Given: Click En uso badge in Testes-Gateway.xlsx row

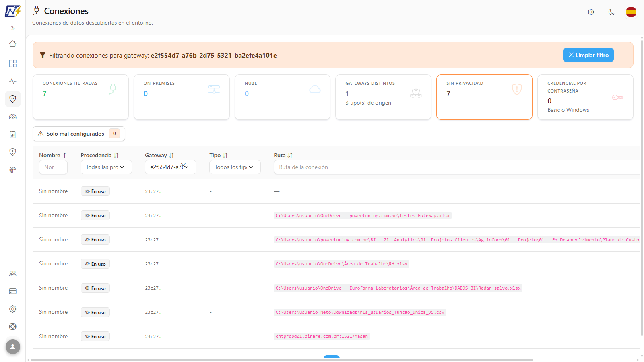Looking at the screenshot, I should click(x=95, y=216).
